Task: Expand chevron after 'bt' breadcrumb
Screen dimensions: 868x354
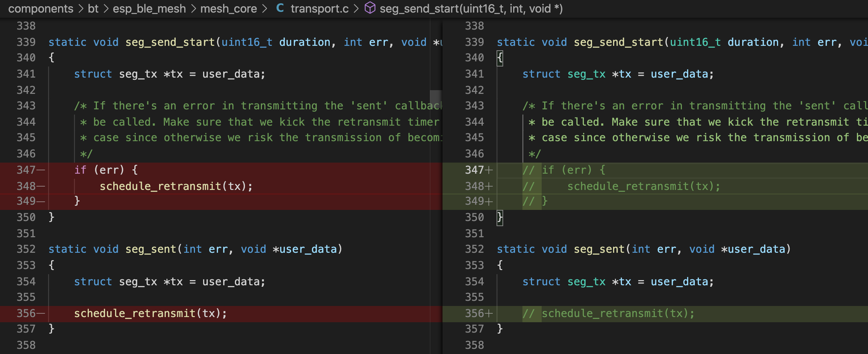Action: 106,8
